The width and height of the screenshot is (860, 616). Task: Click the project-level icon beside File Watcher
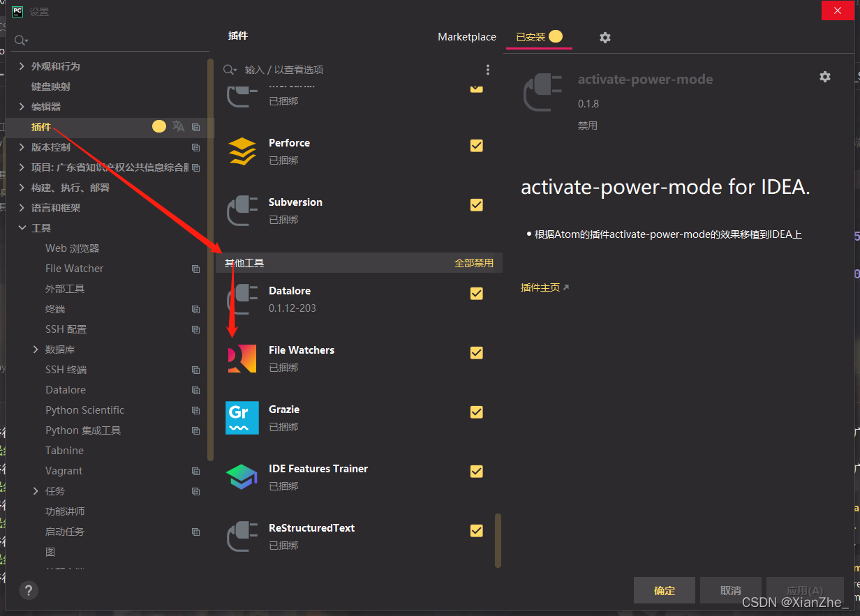195,269
